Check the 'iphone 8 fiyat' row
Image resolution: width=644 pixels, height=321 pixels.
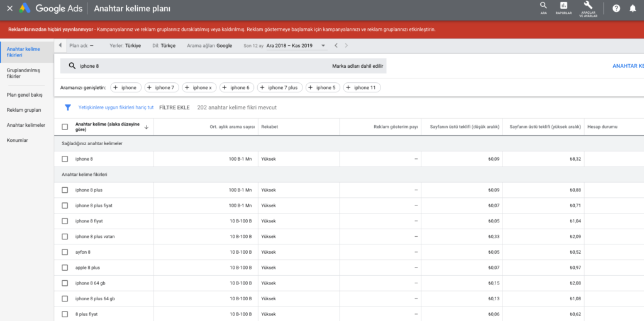coord(65,221)
